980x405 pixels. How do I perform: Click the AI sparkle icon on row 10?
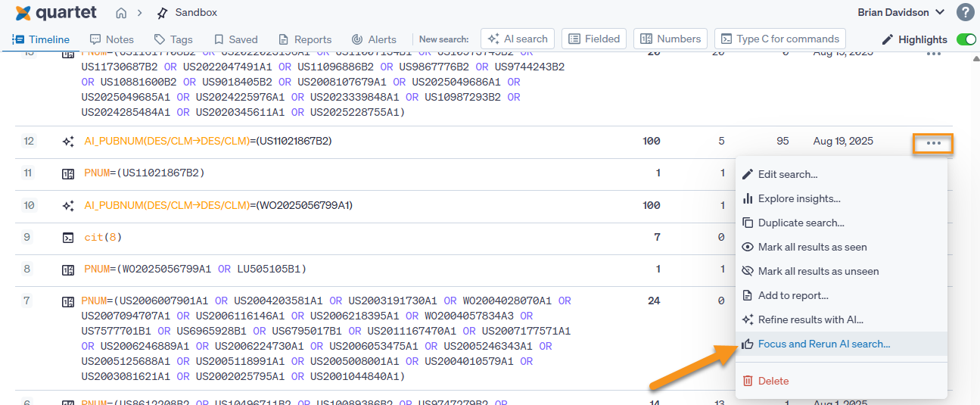pos(68,205)
